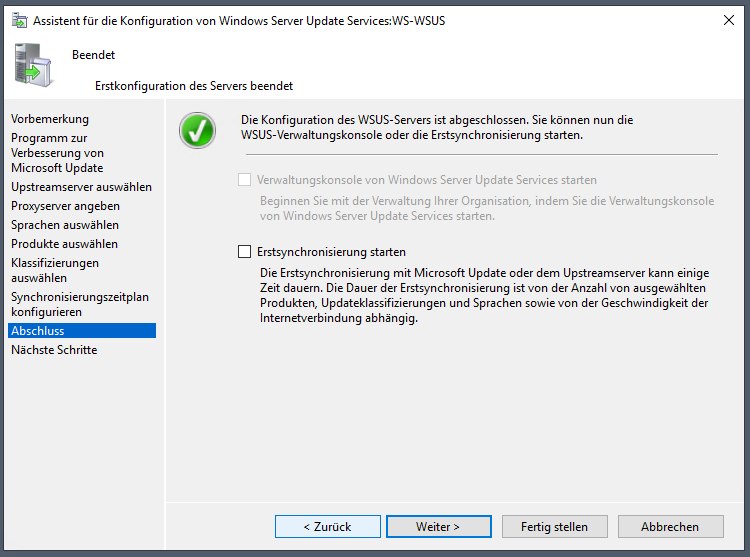Click the greyed text Beginnen Sie mit der Verwaltung
Screen dimensions: 750x557
[487, 208]
